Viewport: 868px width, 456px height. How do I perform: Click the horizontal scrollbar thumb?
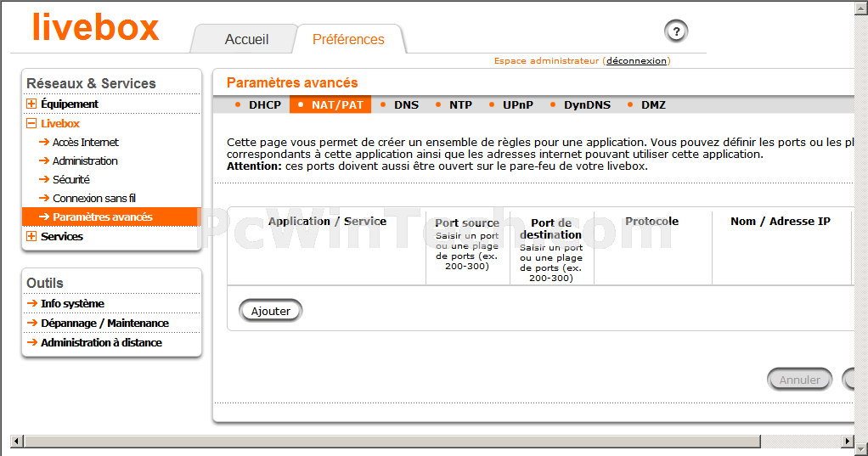(x=392, y=441)
